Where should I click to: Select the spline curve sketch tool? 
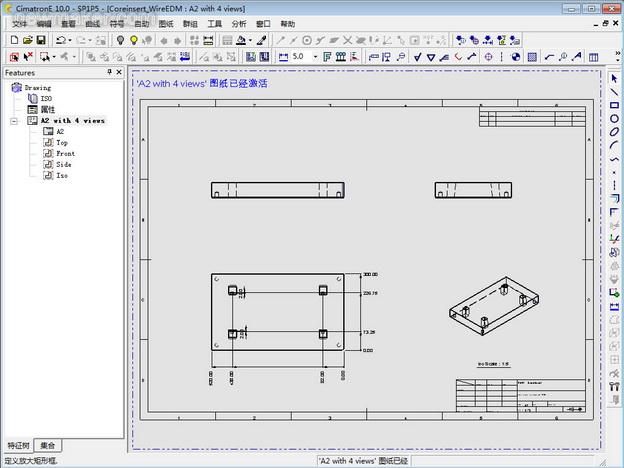[614, 159]
